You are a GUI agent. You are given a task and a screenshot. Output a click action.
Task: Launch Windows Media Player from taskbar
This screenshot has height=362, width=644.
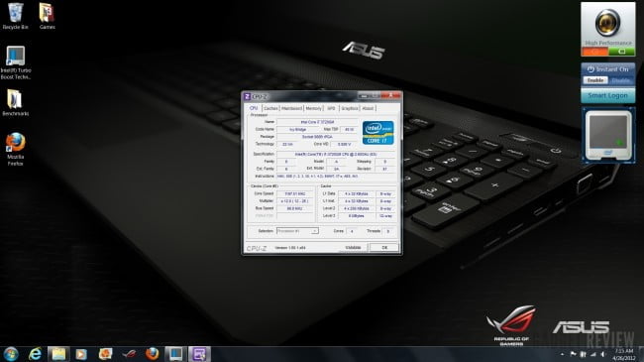click(81, 354)
